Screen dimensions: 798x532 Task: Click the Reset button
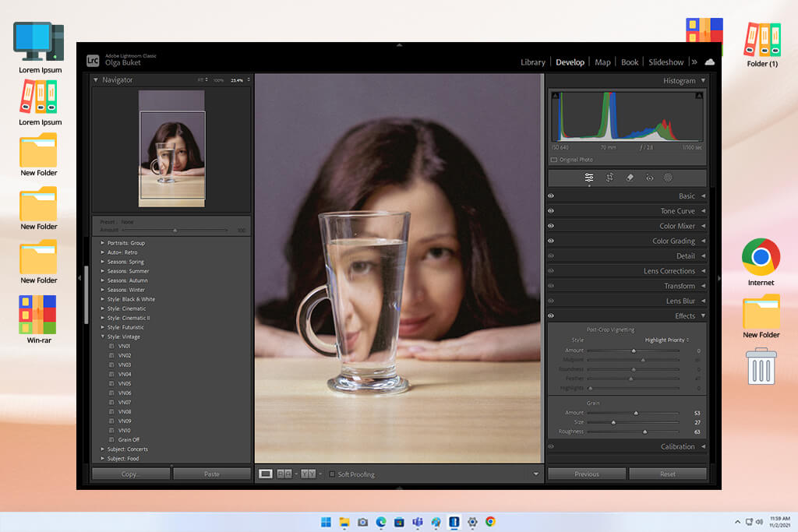click(668, 474)
